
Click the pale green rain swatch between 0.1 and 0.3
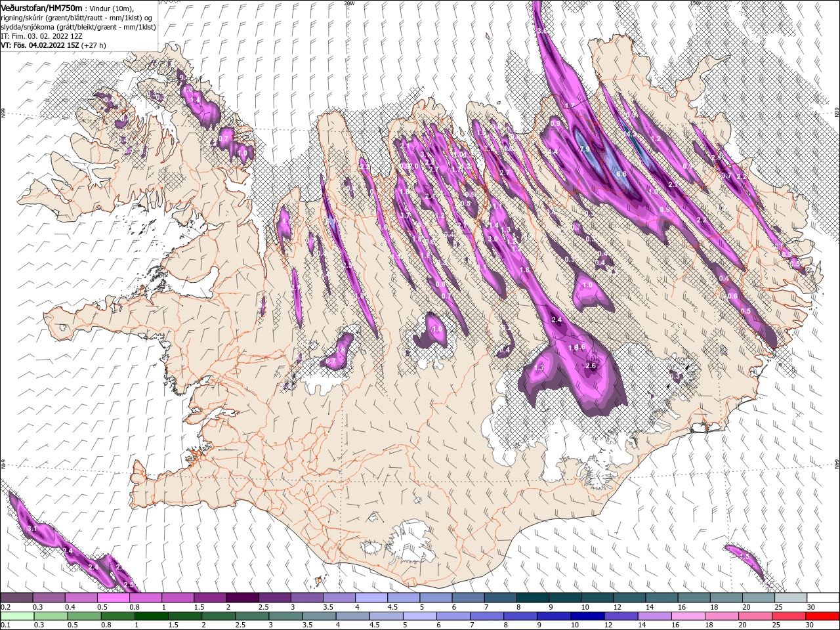(x=18, y=616)
